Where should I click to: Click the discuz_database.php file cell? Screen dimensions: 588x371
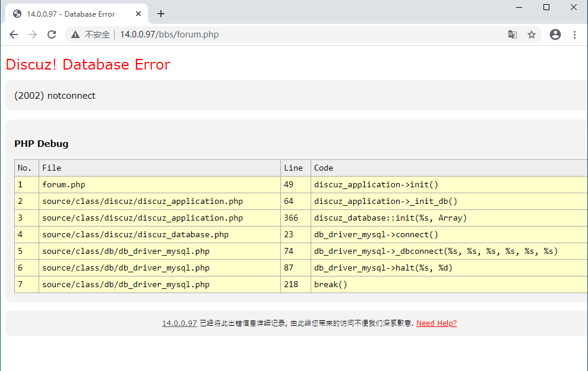pyautogui.click(x=160, y=235)
